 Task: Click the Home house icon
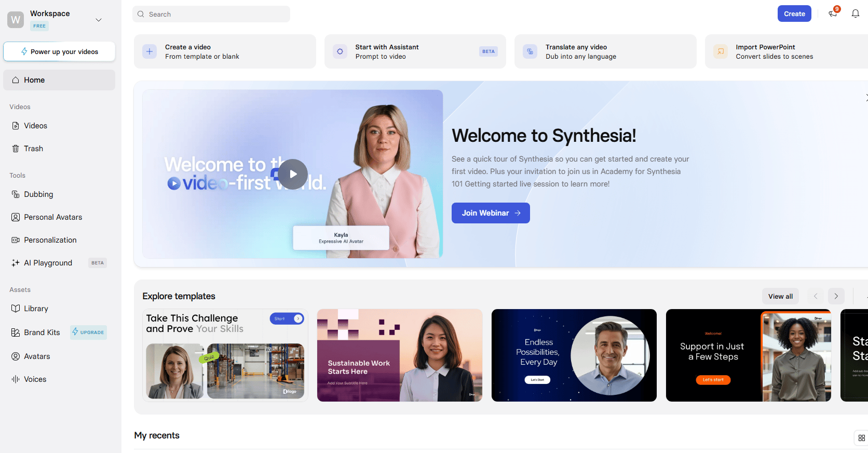[16, 80]
